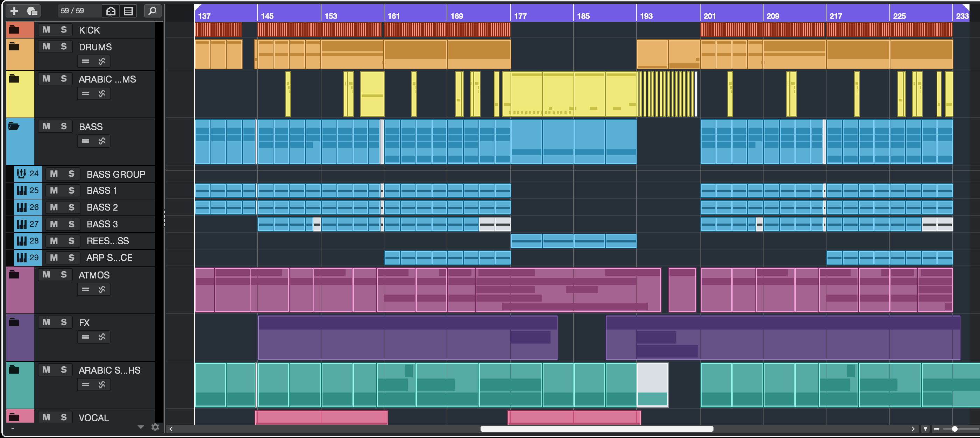Select the BASS GROUP track name
The width and height of the screenshot is (980, 438).
(116, 174)
